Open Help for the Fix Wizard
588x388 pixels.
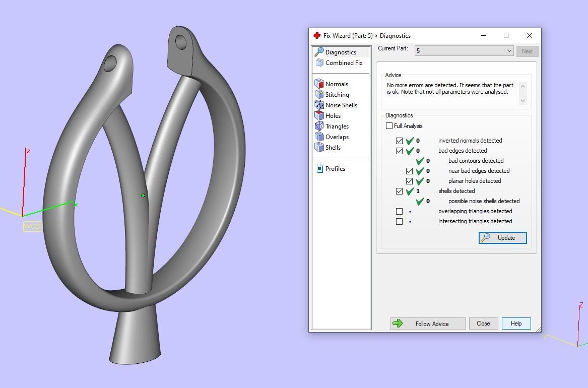[516, 324]
